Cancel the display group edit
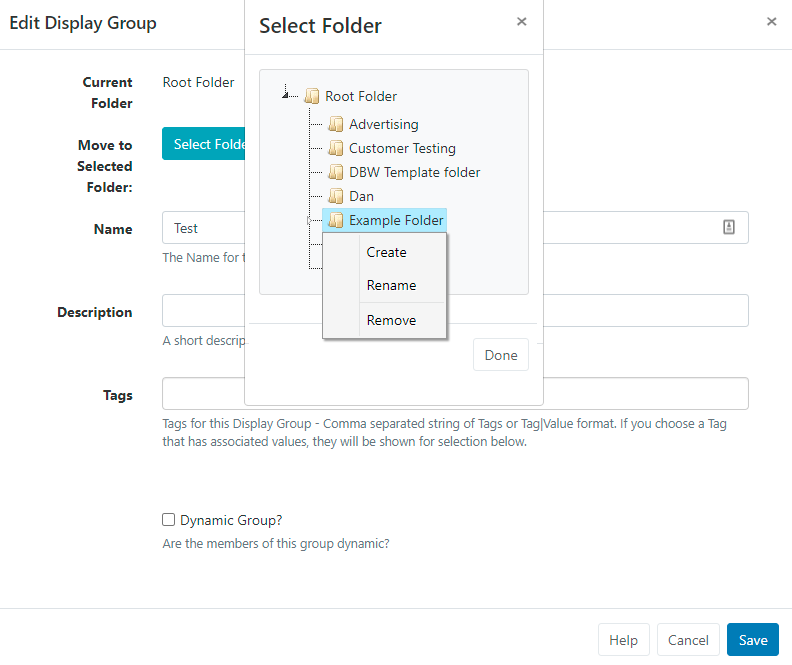The width and height of the screenshot is (792, 665). pyautogui.click(x=688, y=640)
